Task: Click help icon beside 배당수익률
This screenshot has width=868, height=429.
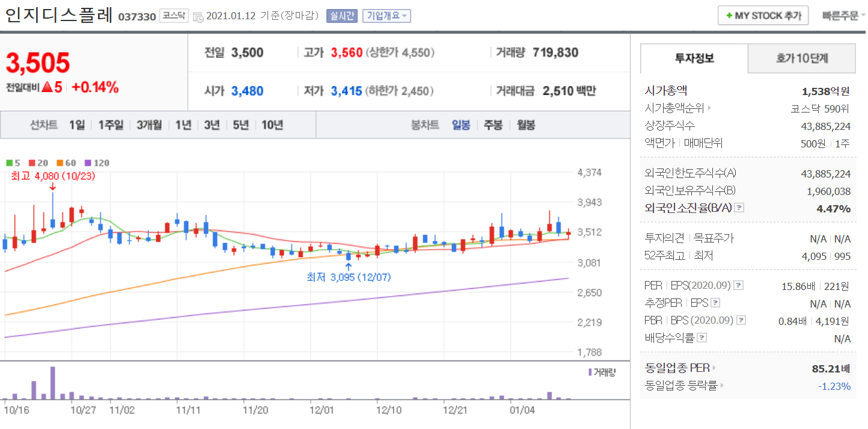Action: click(x=702, y=338)
